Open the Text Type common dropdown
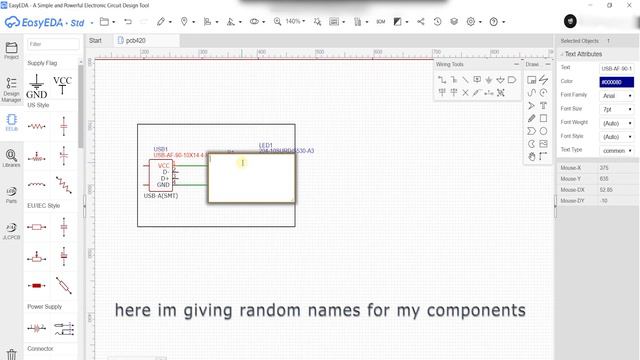The image size is (640, 360). (617, 151)
